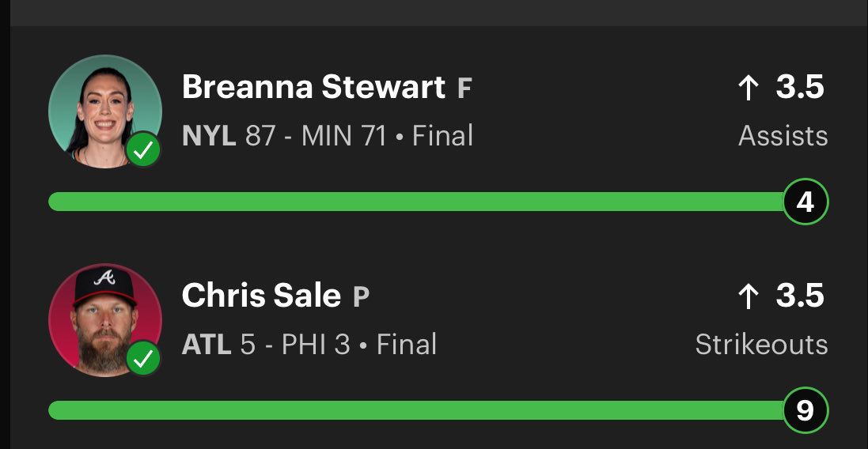Screen dimensions: 868x449
Task: Open Chris Sale's player photo
Action: tap(105, 320)
